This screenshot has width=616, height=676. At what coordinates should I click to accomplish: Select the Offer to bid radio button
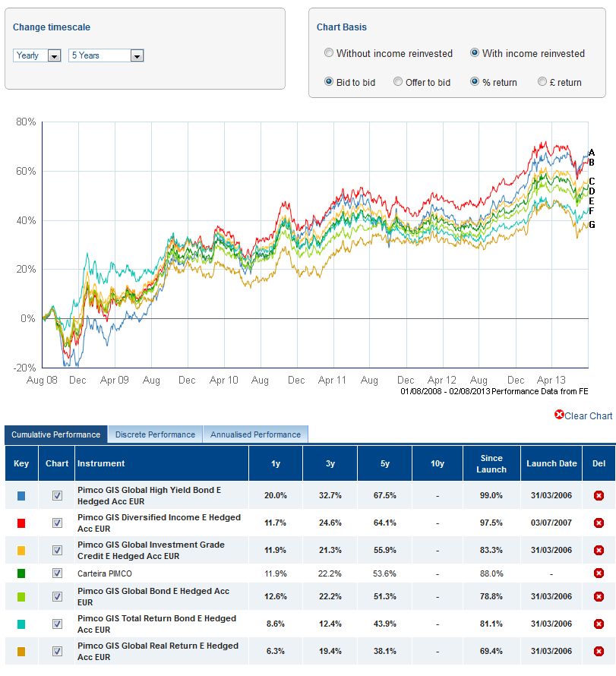[x=398, y=82]
